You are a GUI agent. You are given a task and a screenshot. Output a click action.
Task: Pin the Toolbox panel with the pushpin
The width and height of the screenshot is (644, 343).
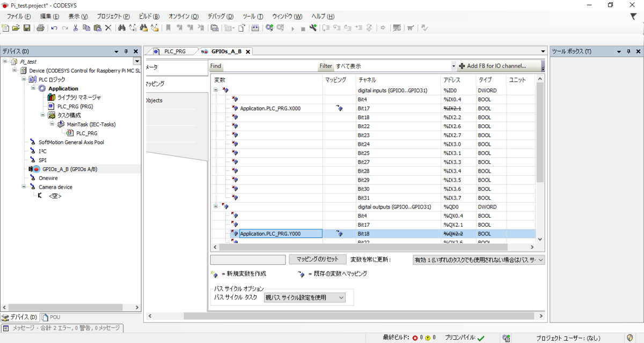pos(628,51)
